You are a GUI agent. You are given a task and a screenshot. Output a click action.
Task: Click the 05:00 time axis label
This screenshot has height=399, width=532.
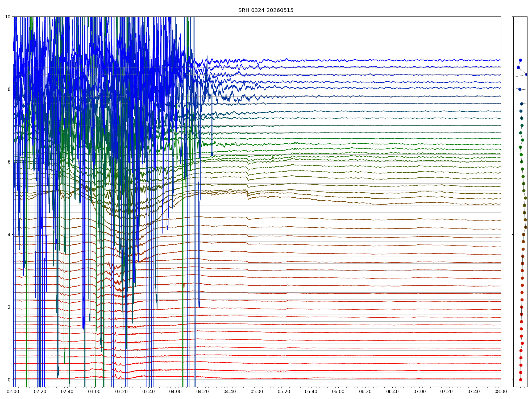257,392
